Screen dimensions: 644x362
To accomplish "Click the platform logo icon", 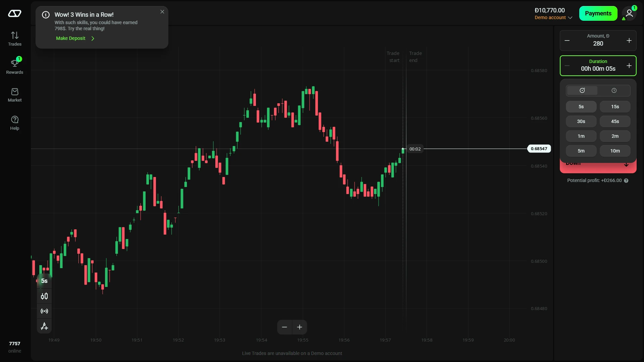I will pyautogui.click(x=14, y=13).
